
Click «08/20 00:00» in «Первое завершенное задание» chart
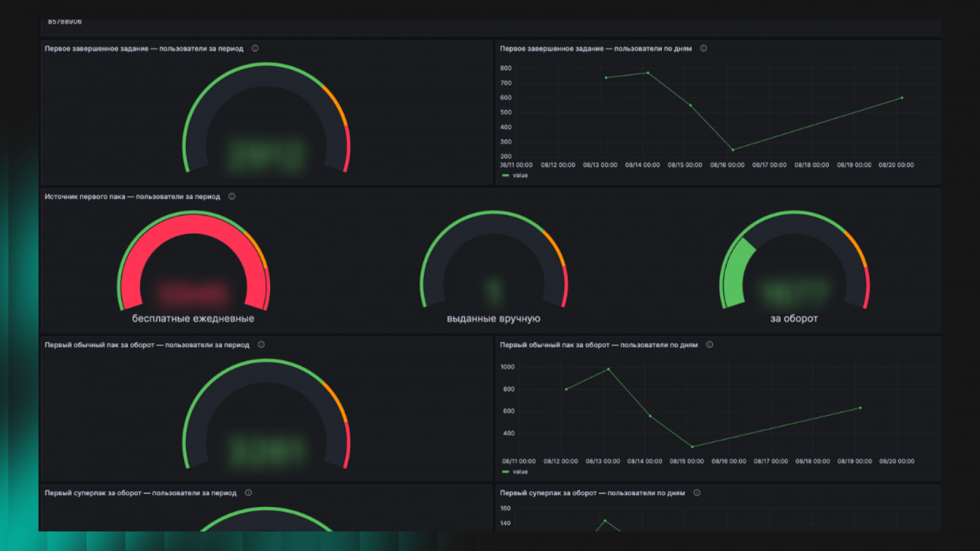coord(896,165)
